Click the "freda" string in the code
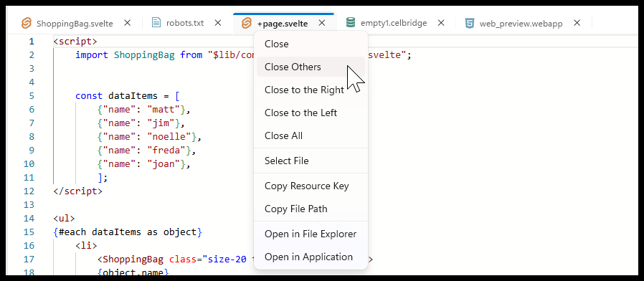This screenshot has height=281, width=644. coord(166,150)
